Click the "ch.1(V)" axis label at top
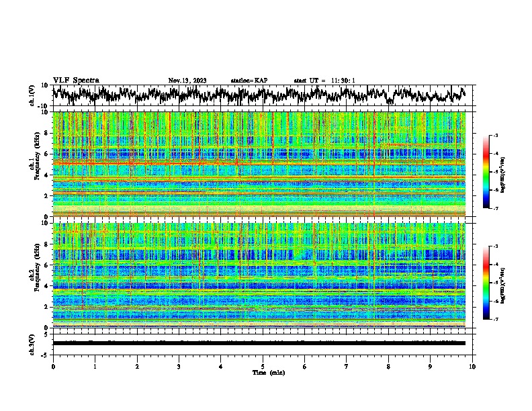Image resolution: width=532 pixels, height=411 pixels. click(x=32, y=95)
